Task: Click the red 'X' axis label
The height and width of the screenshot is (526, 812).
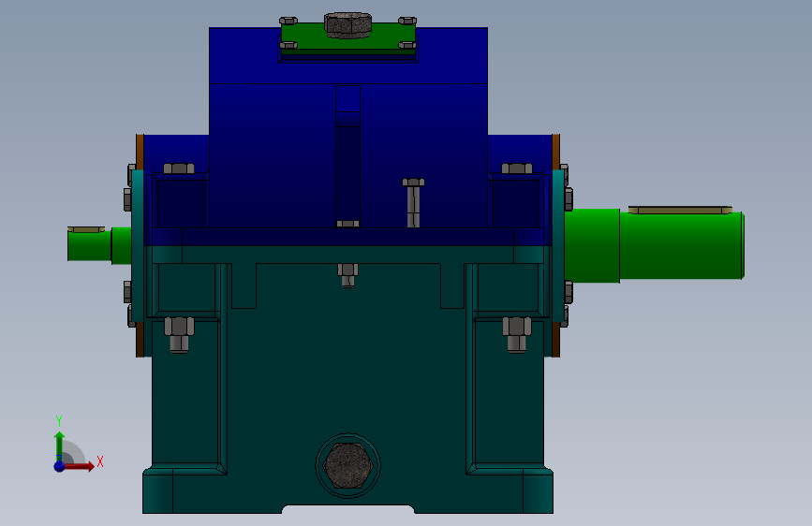Action: coord(100,461)
